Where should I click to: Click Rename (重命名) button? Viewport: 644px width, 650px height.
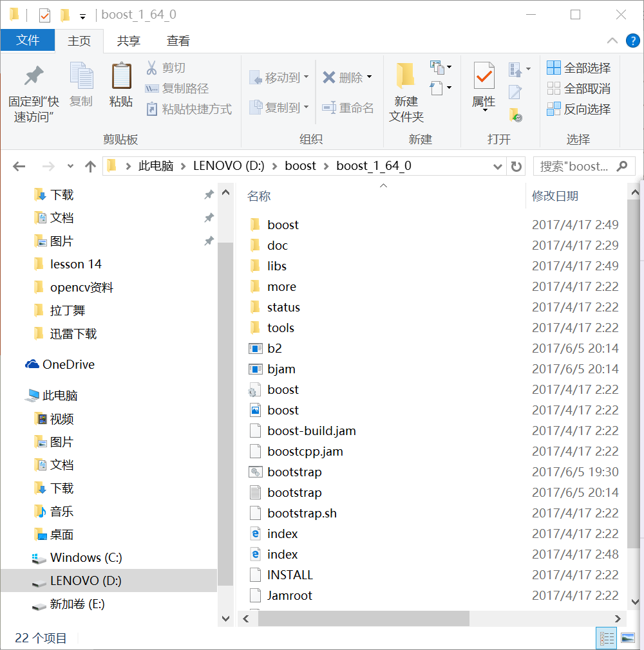pos(348,107)
